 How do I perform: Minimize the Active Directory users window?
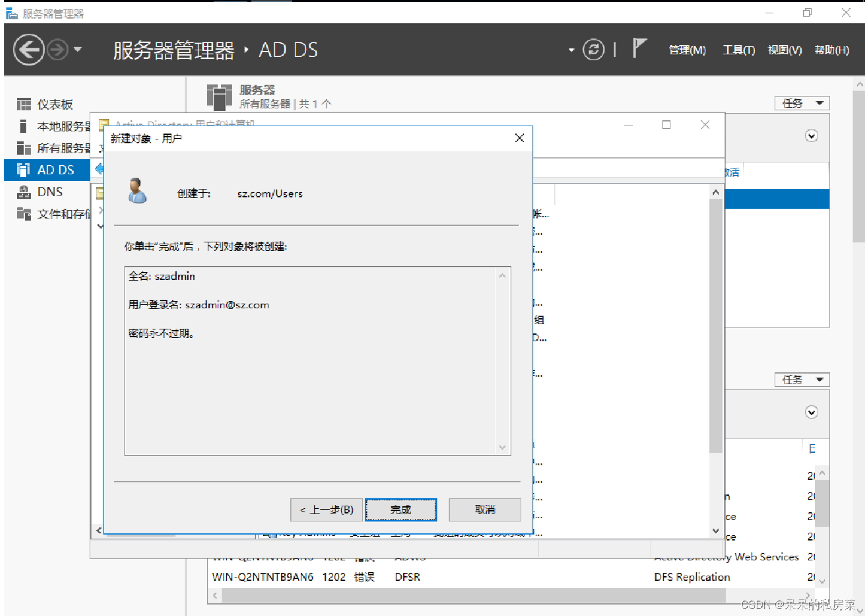click(629, 125)
